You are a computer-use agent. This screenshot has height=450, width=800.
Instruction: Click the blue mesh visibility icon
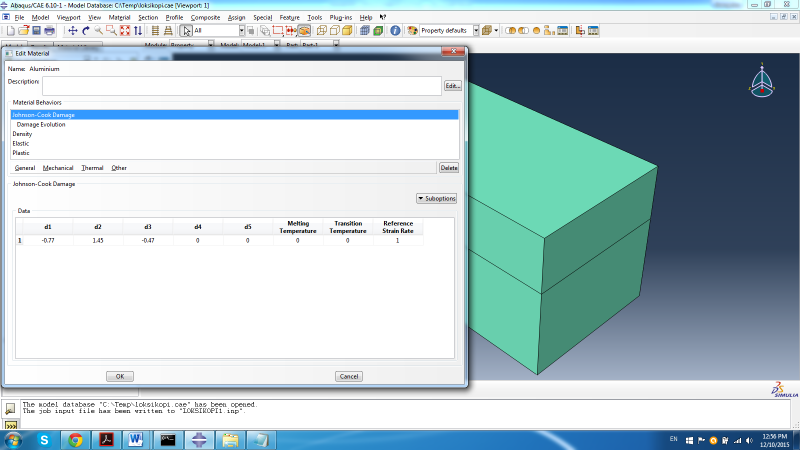tap(364, 31)
